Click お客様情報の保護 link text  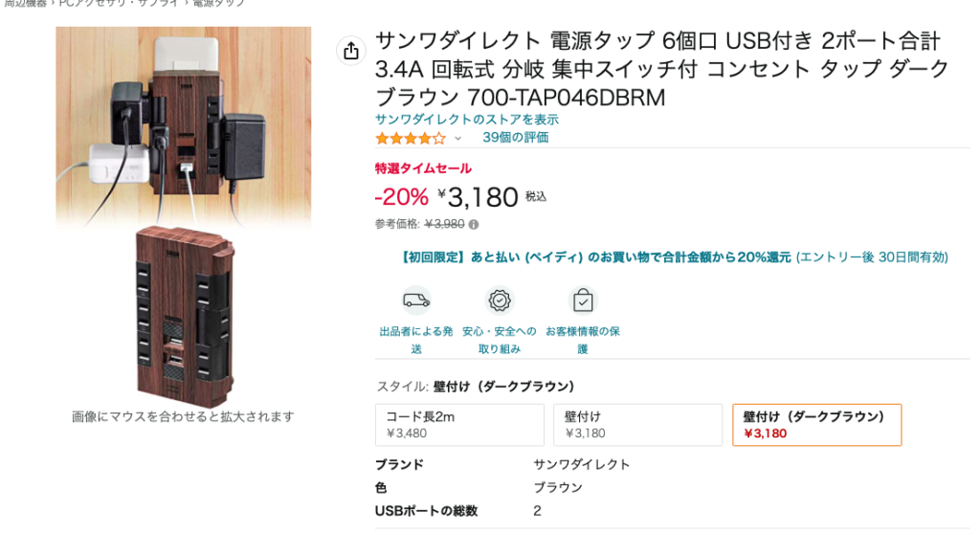pyautogui.click(x=583, y=340)
